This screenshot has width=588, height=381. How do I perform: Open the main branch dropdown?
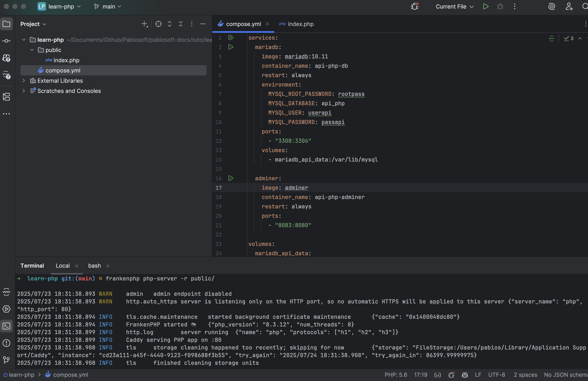(108, 7)
